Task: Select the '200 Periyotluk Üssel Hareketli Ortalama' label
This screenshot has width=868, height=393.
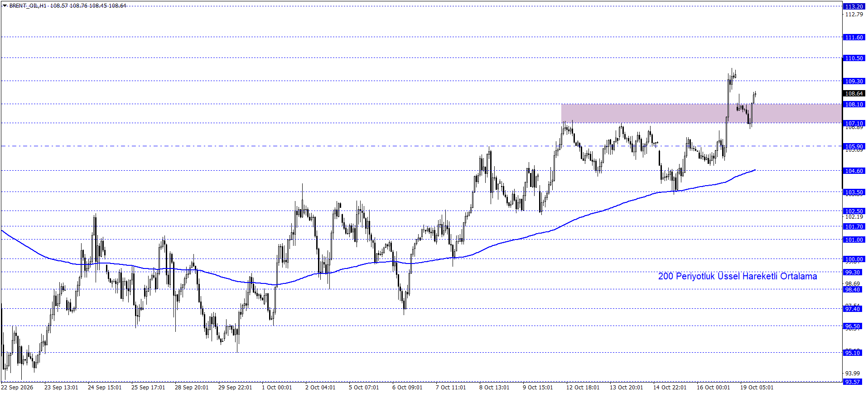Action: [x=737, y=276]
